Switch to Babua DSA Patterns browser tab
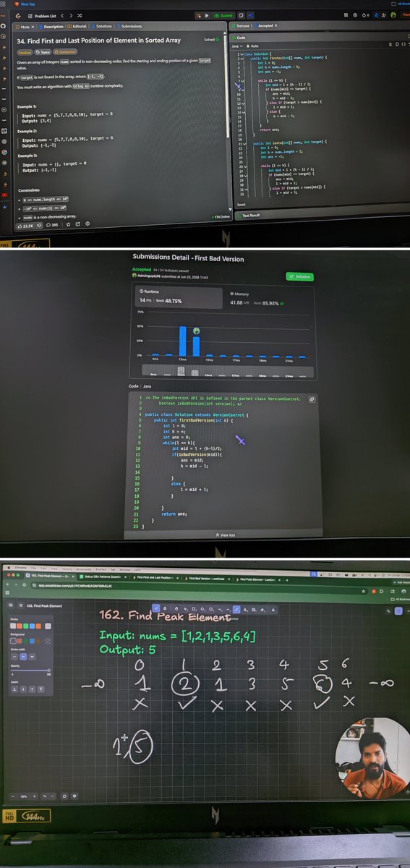Image resolution: width=410 pixels, height=868 pixels. (103, 576)
